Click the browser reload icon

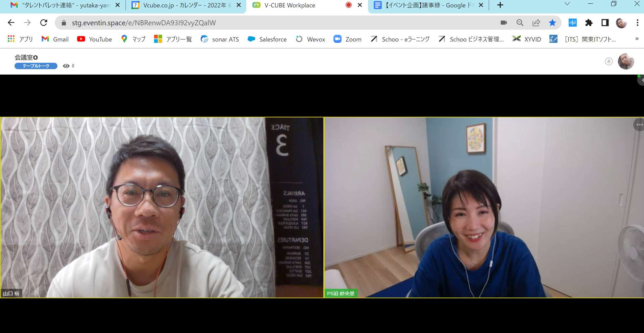tap(44, 23)
